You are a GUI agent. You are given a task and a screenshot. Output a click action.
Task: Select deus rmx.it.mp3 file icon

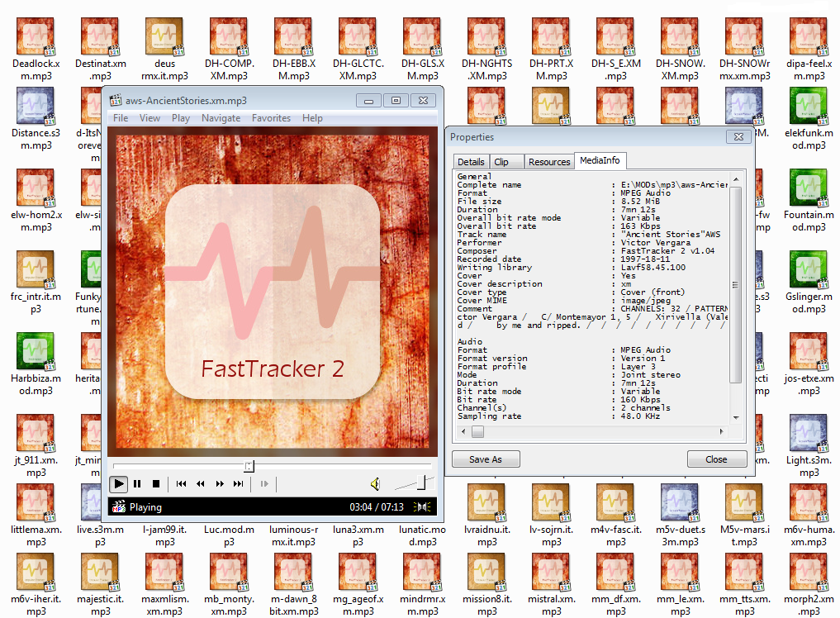pos(164,37)
